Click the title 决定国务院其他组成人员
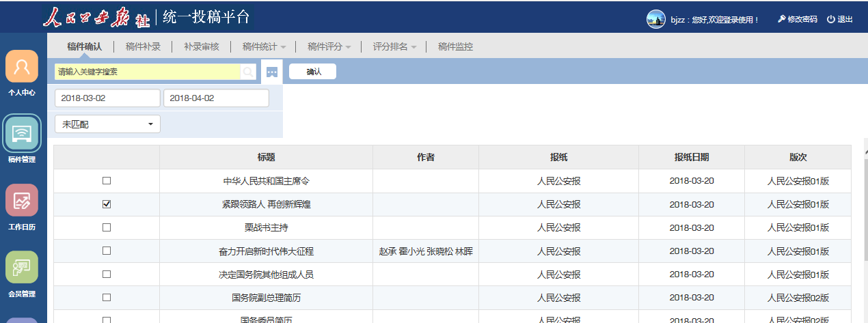This screenshot has width=868, height=323. pos(267,275)
